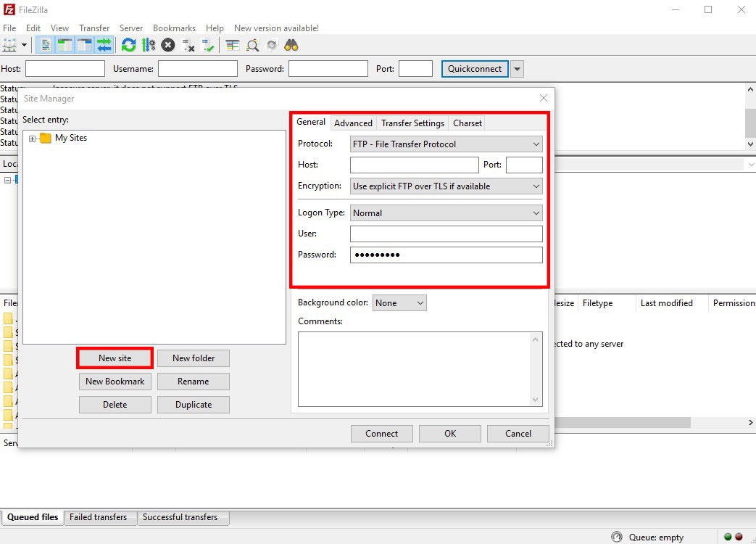Open the Background color dropdown
Screen dimensions: 756x544
click(399, 303)
